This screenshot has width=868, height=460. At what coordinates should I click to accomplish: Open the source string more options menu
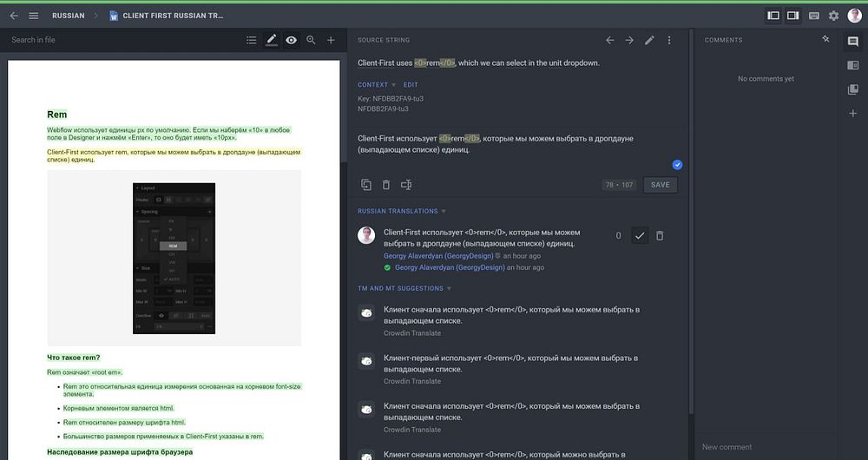[669, 40]
